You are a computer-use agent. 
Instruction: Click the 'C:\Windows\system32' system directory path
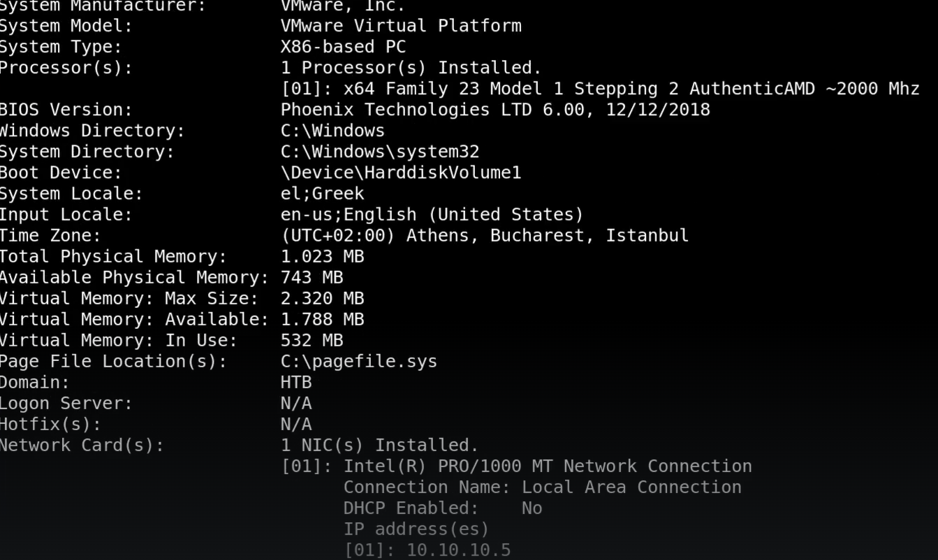[380, 152]
